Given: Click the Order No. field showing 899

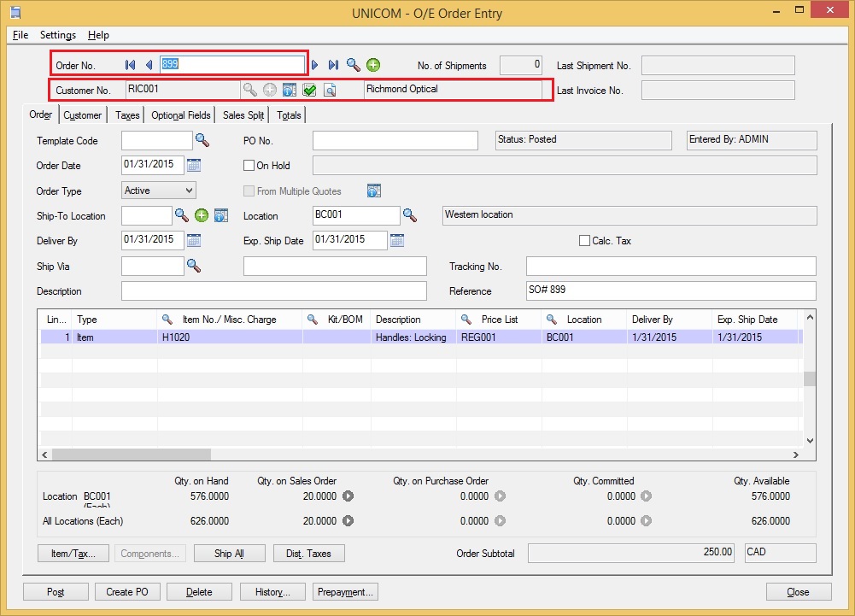Looking at the screenshot, I should (x=231, y=64).
